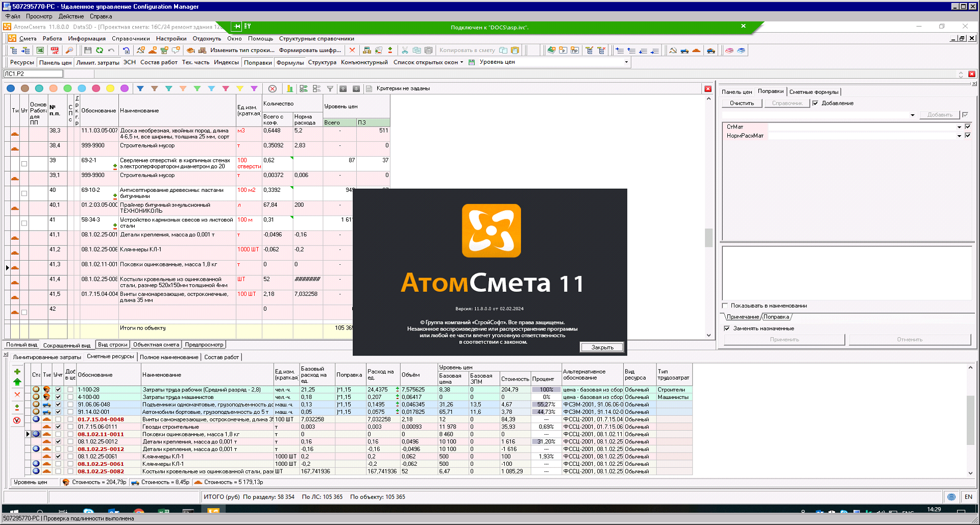Open the Справочники menu
This screenshot has width=980, height=525.
click(131, 39)
